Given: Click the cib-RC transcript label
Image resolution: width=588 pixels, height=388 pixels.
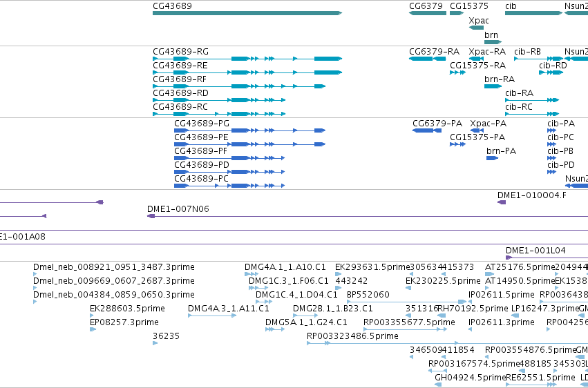Looking at the screenshot, I should (519, 107).
